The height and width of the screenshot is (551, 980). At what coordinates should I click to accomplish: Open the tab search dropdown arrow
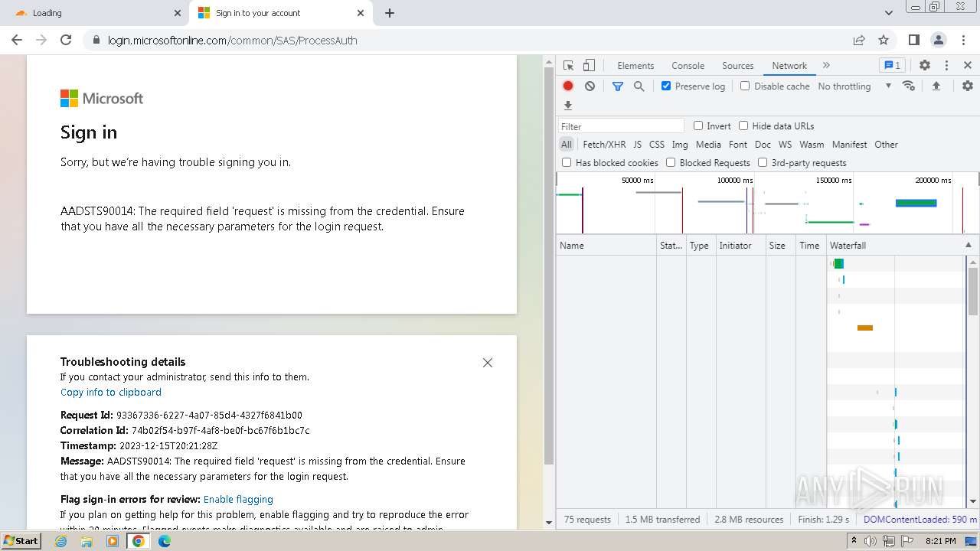pos(889,13)
